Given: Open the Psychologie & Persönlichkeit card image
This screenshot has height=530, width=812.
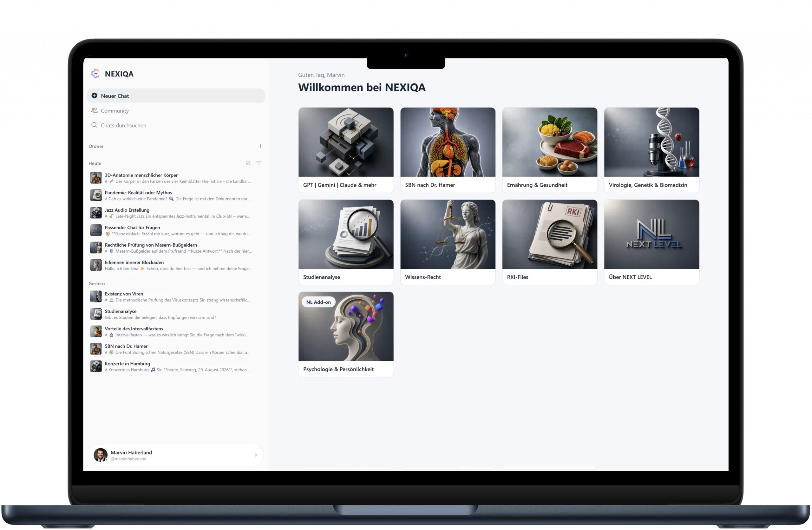Looking at the screenshot, I should tap(346, 326).
